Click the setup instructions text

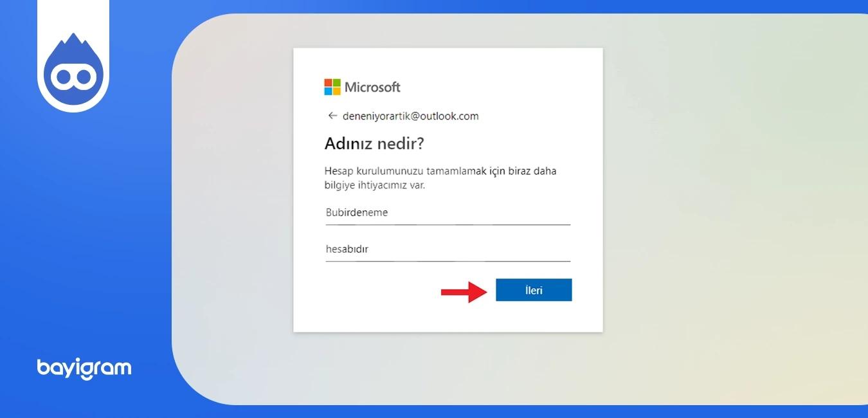tap(440, 177)
